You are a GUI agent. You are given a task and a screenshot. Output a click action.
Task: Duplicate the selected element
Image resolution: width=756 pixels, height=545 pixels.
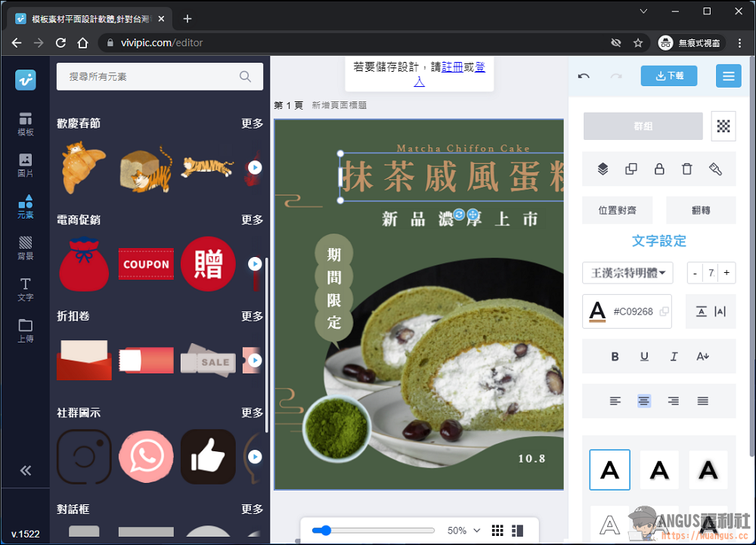631,169
